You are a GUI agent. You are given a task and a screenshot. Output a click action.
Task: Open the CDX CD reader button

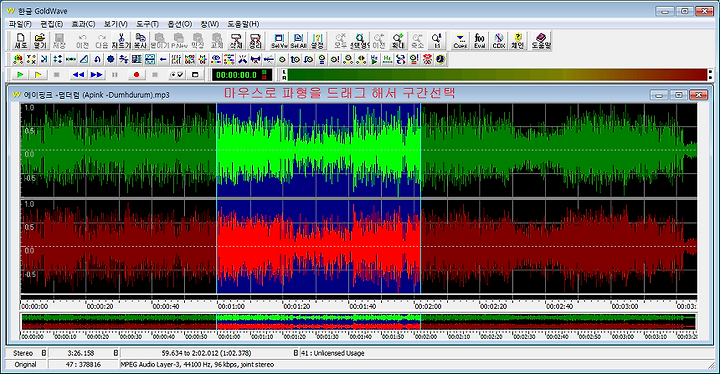499,41
